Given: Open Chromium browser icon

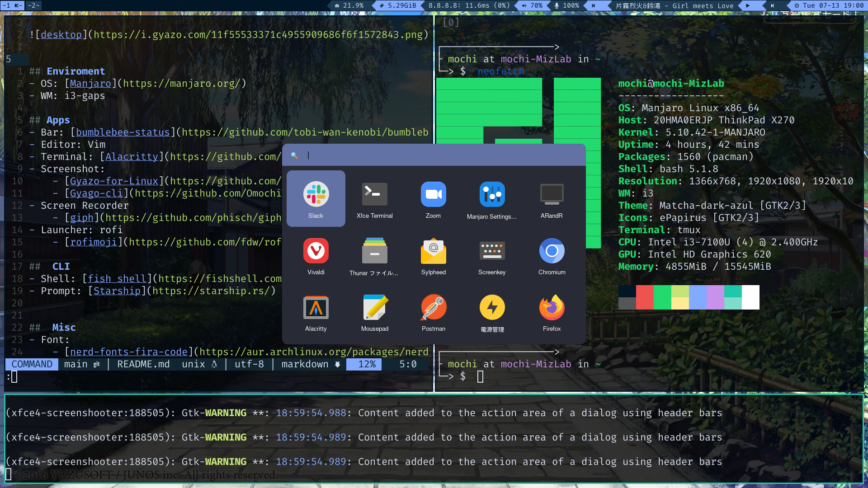Looking at the screenshot, I should (552, 255).
